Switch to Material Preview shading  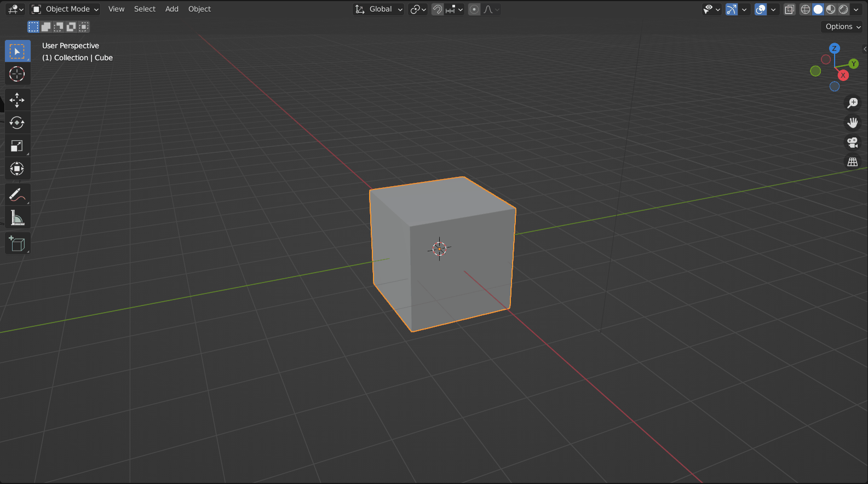[x=831, y=9]
